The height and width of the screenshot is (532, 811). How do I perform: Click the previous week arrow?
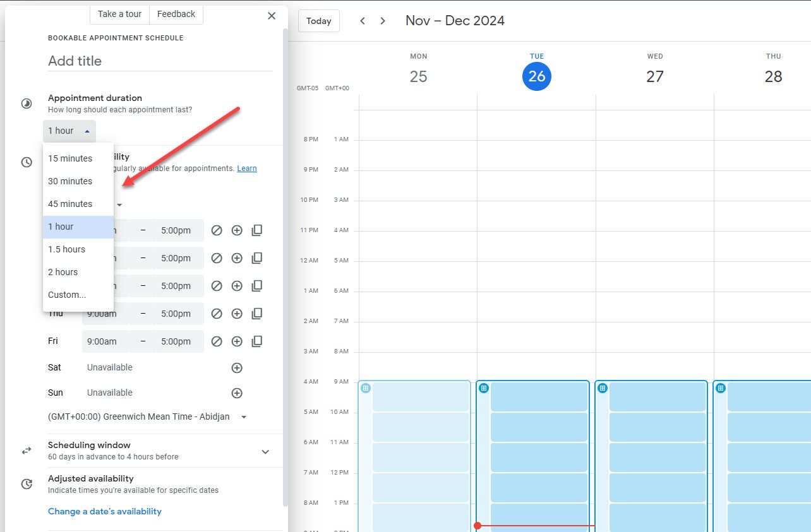(x=363, y=21)
